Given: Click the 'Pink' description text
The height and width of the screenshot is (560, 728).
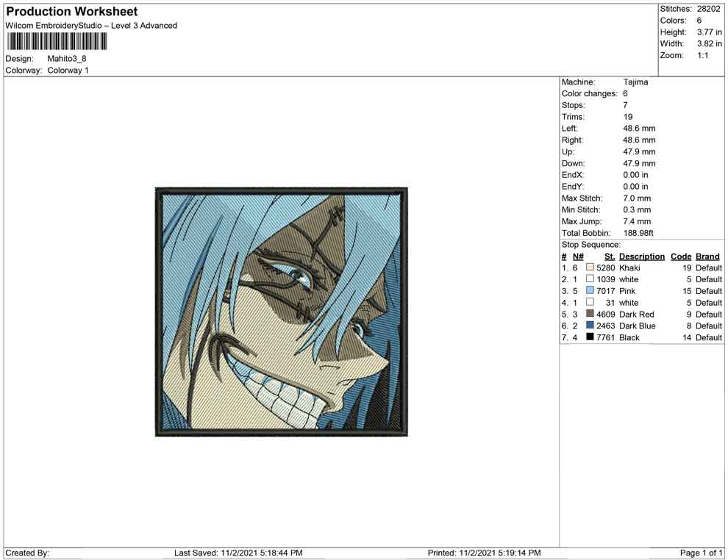Looking at the screenshot, I should pos(627,291).
